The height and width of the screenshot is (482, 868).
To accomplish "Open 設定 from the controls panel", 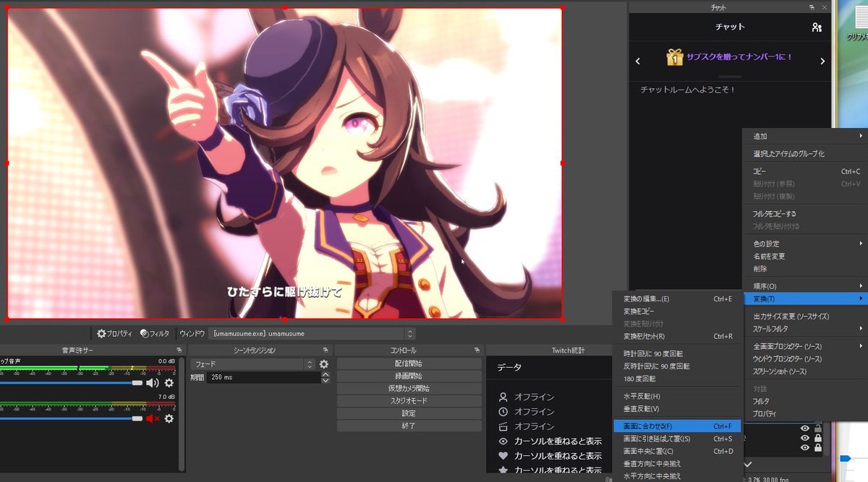I will tap(409, 413).
